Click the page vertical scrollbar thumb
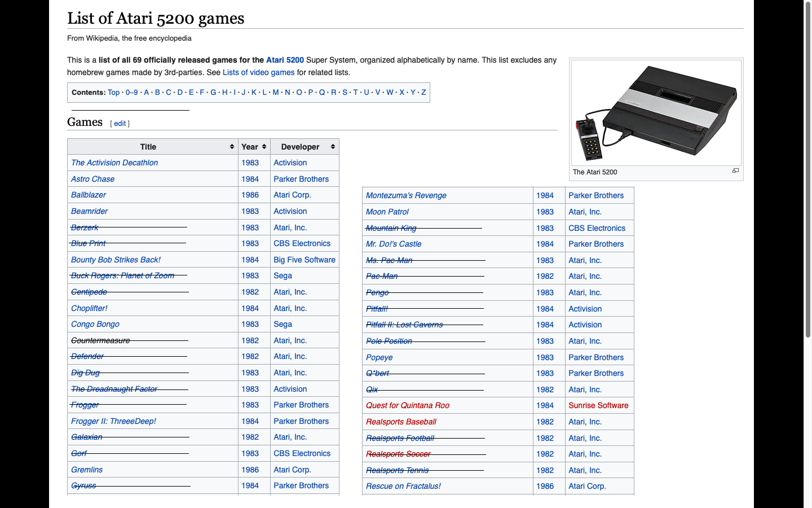812x508 pixels. (807, 169)
